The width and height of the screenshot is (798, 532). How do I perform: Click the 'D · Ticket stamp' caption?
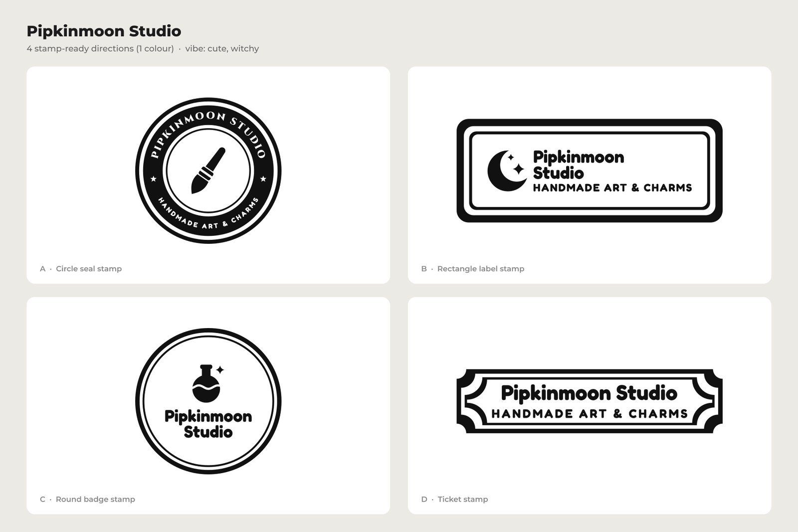tap(454, 499)
